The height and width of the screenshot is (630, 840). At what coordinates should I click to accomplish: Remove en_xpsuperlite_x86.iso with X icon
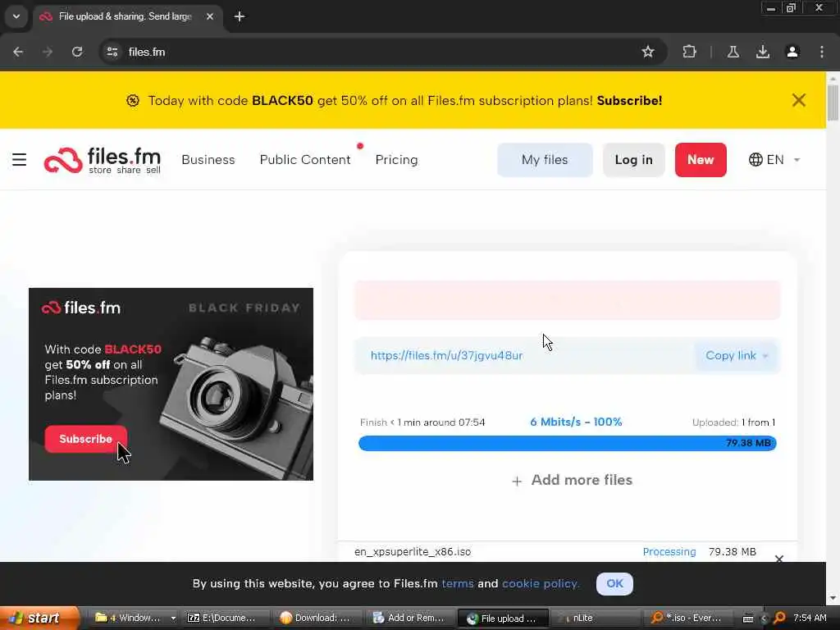point(779,559)
